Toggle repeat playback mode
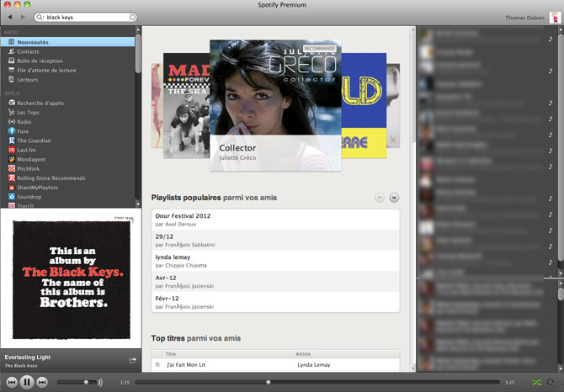The image size is (564, 392). 551,382
